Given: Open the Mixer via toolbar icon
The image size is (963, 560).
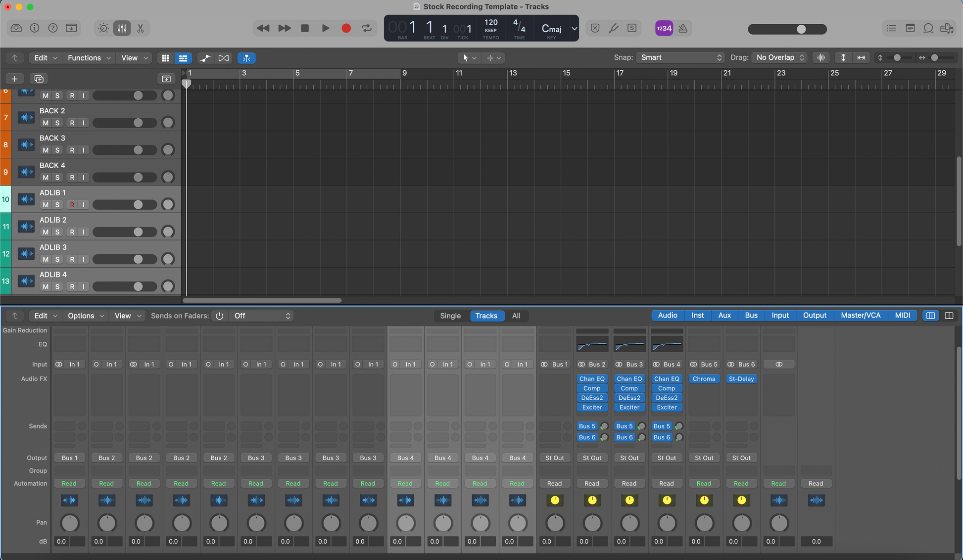Looking at the screenshot, I should coord(122,28).
